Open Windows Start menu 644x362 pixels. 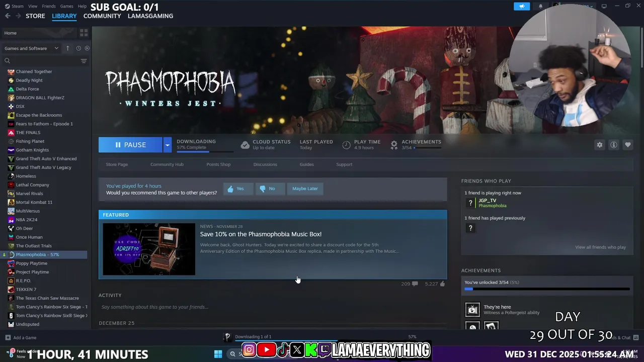tap(218, 354)
